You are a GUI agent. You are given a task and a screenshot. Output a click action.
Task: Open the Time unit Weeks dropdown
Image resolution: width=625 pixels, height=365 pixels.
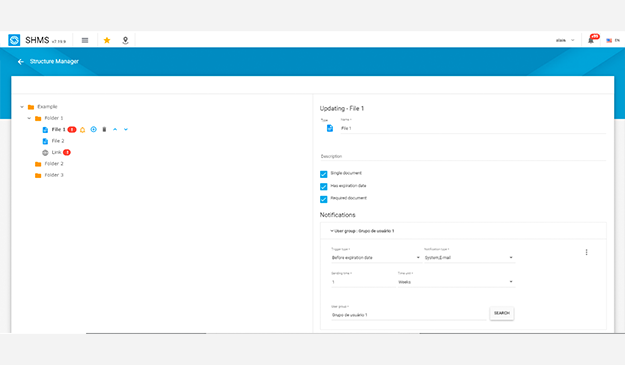(456, 282)
